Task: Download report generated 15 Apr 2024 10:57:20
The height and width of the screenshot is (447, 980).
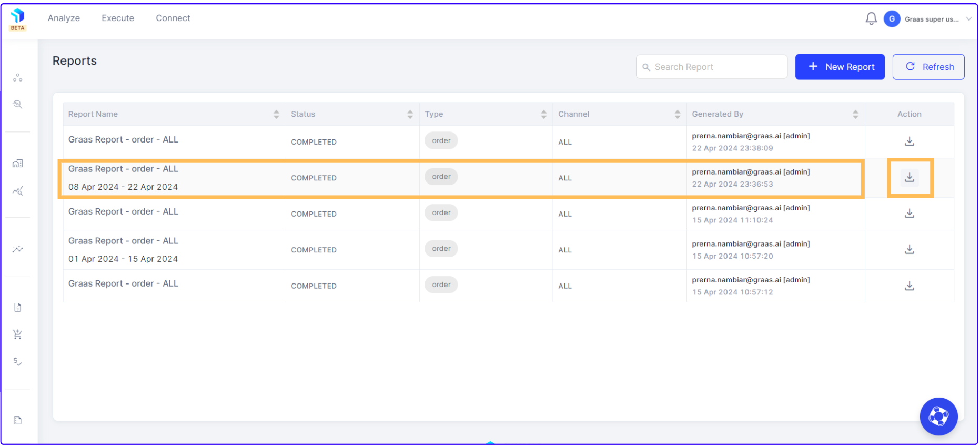Action: click(909, 249)
